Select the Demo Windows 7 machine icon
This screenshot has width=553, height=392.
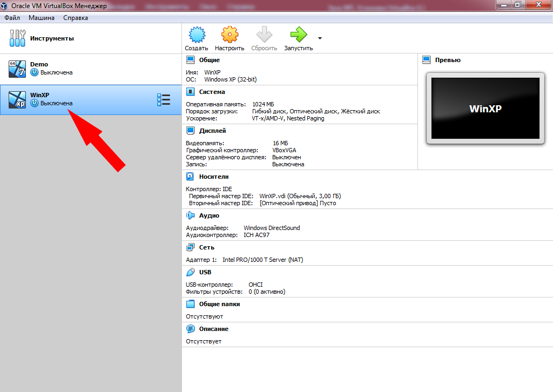pyautogui.click(x=17, y=69)
